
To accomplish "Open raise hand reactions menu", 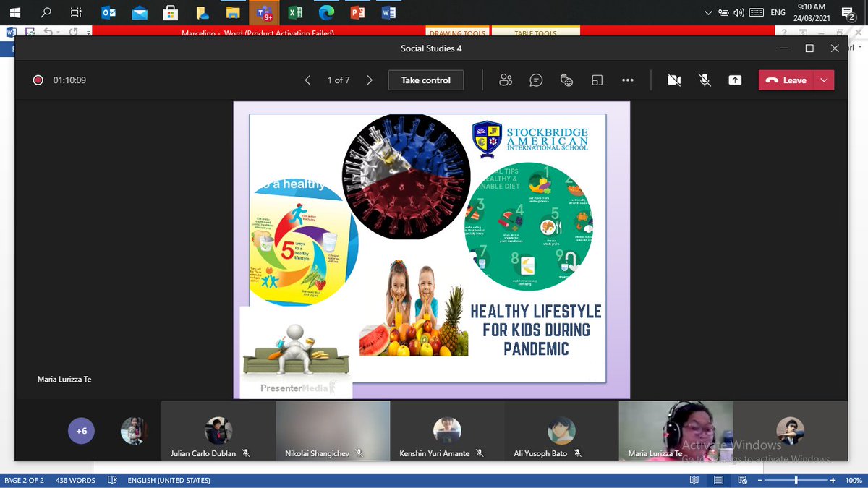I will tap(566, 80).
